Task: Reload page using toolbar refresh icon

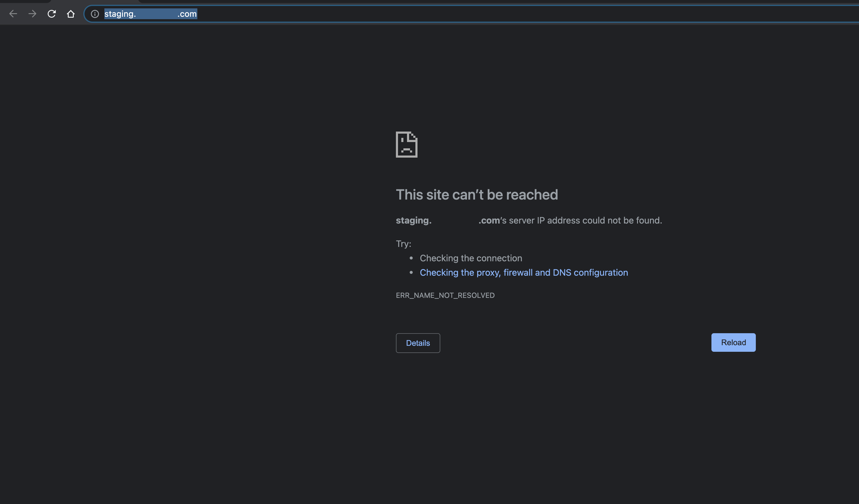Action: (x=52, y=14)
